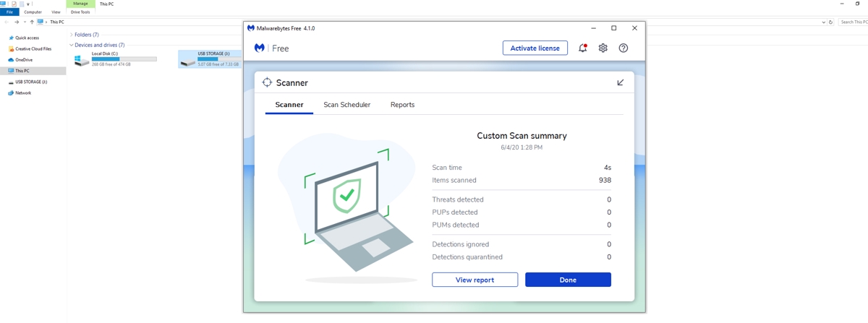Open recent locations dropdown in Explorer
Screen dimensions: 868x323
point(25,22)
